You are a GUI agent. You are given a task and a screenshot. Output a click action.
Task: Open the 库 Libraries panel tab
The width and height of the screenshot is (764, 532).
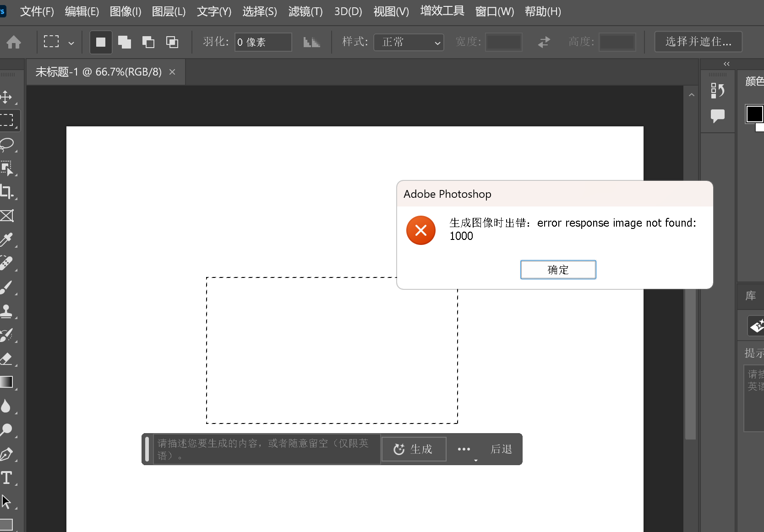[751, 296]
